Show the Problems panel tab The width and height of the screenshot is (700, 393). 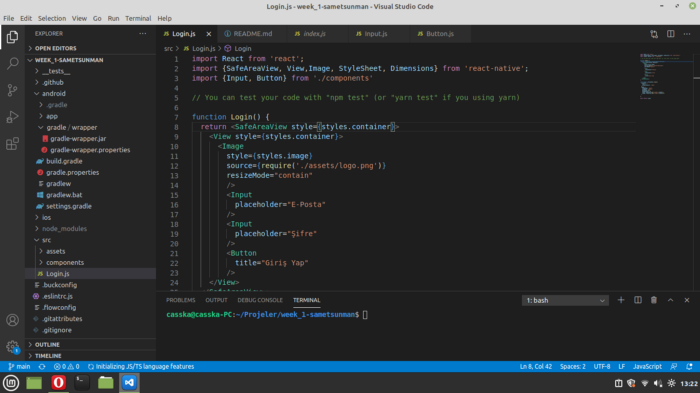coord(181,300)
